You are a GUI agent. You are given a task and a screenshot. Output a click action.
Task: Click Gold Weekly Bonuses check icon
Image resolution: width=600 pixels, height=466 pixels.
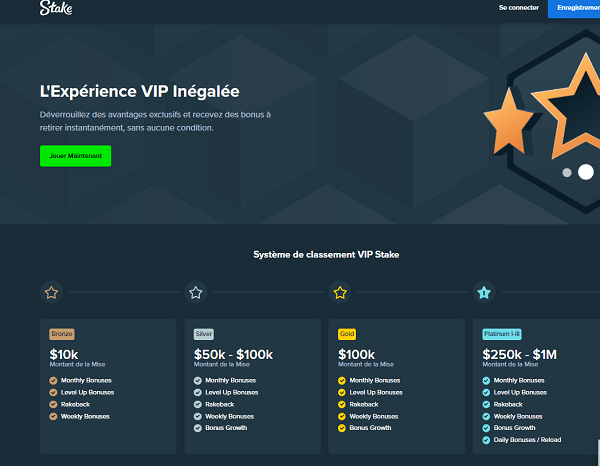pos(342,416)
